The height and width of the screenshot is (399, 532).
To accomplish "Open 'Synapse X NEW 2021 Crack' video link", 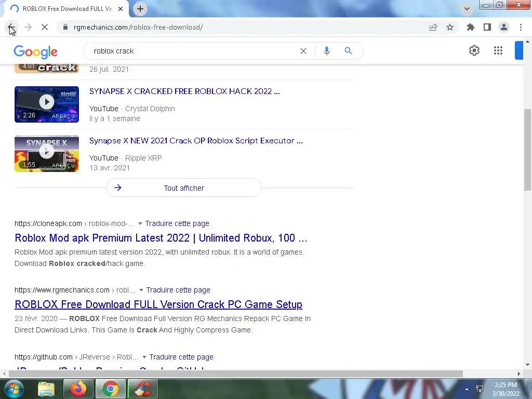I will point(196,140).
